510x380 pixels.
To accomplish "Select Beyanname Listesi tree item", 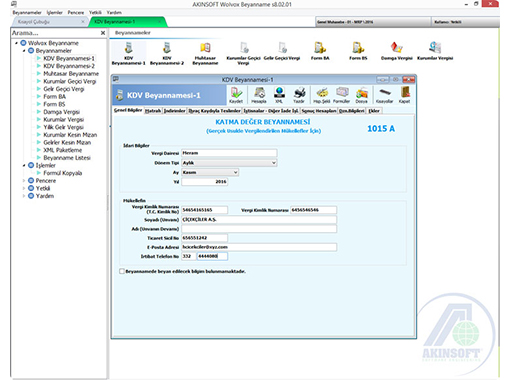I will pos(67,158).
